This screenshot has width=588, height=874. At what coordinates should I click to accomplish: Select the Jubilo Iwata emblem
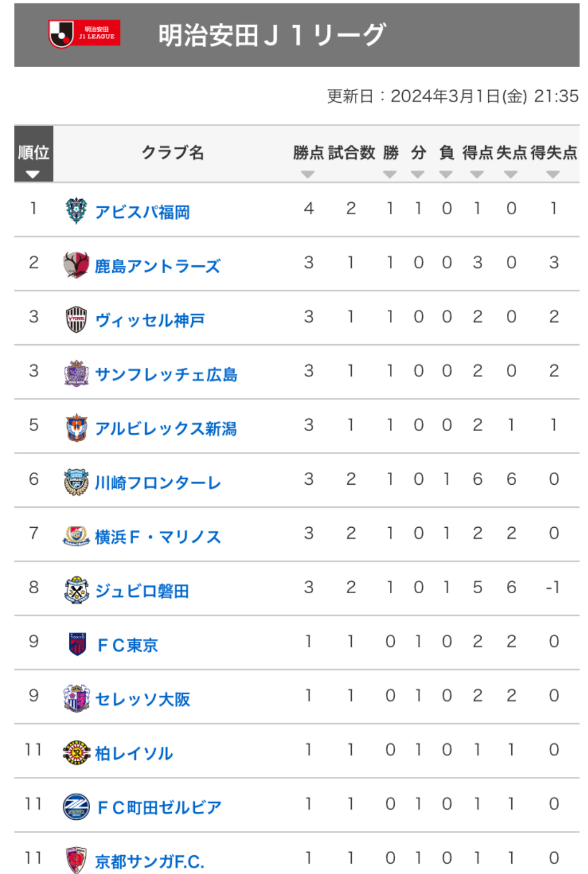pos(76,590)
